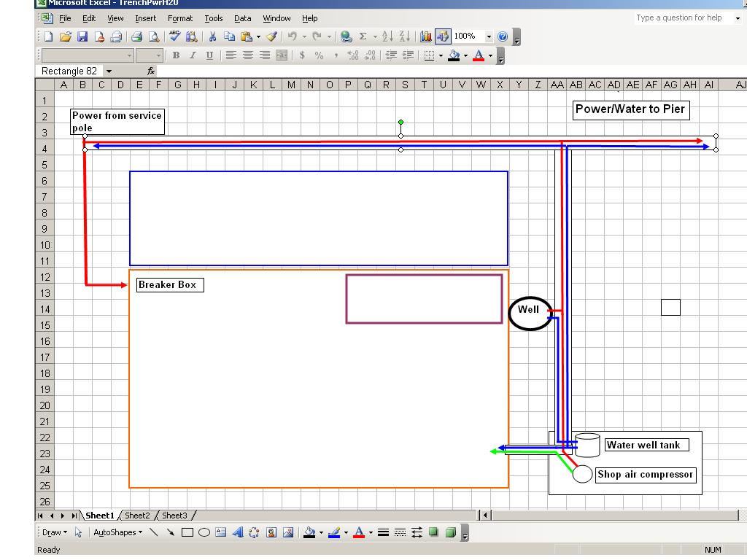The image size is (747, 560).
Task: Select the Oval drawing tool
Action: [204, 533]
